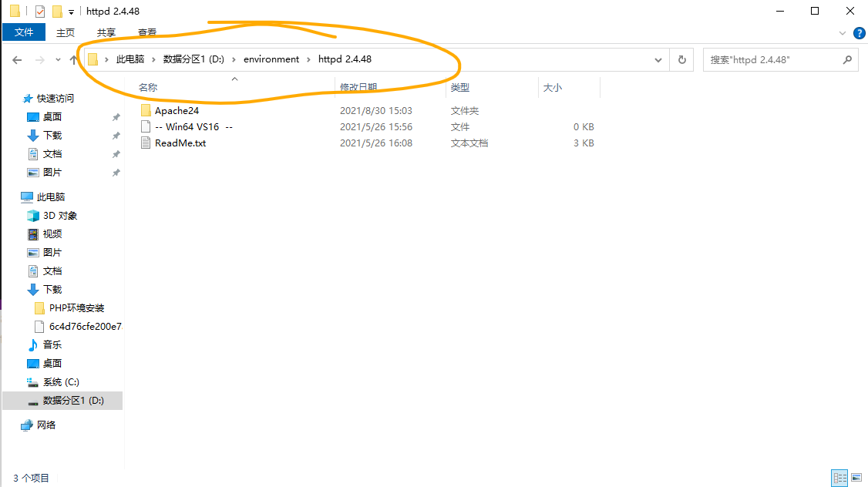Click the 3 KB size cell
This screenshot has height=487, width=868.
584,143
